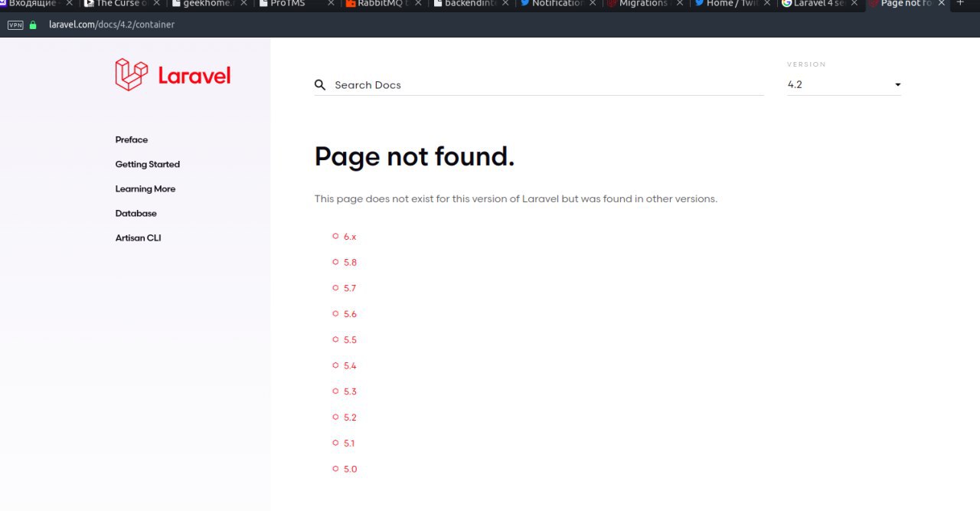Expand the Getting Started sidebar section
Viewport: 980px width, 511px height.
(148, 164)
